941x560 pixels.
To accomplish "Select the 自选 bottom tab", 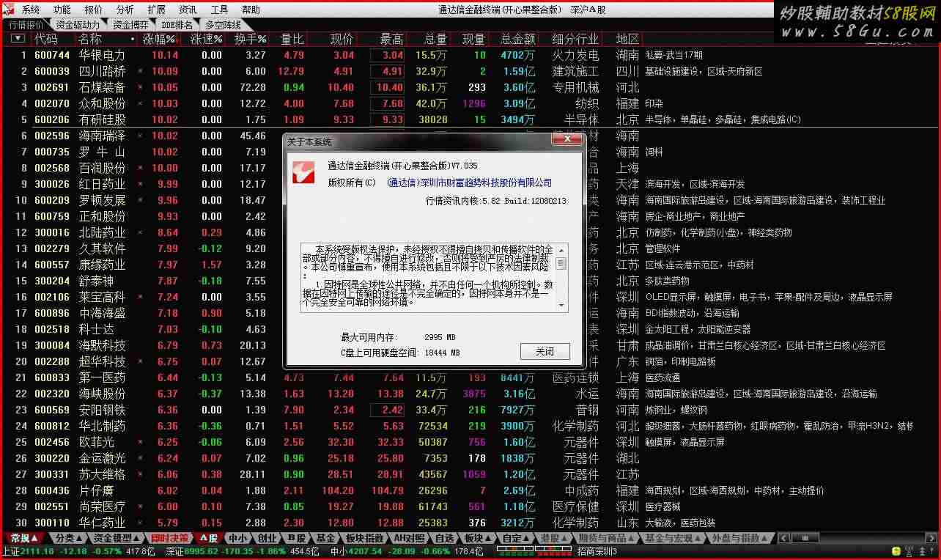I will 444,539.
